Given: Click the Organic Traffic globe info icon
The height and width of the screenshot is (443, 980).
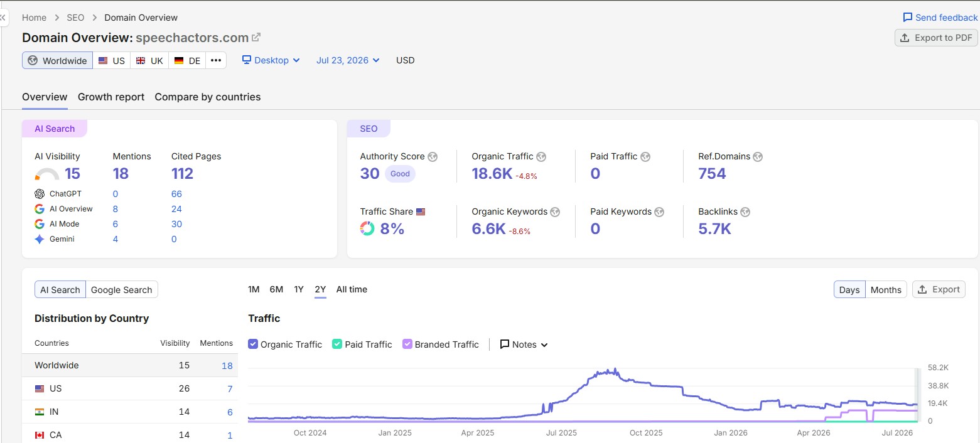Looking at the screenshot, I should (541, 157).
